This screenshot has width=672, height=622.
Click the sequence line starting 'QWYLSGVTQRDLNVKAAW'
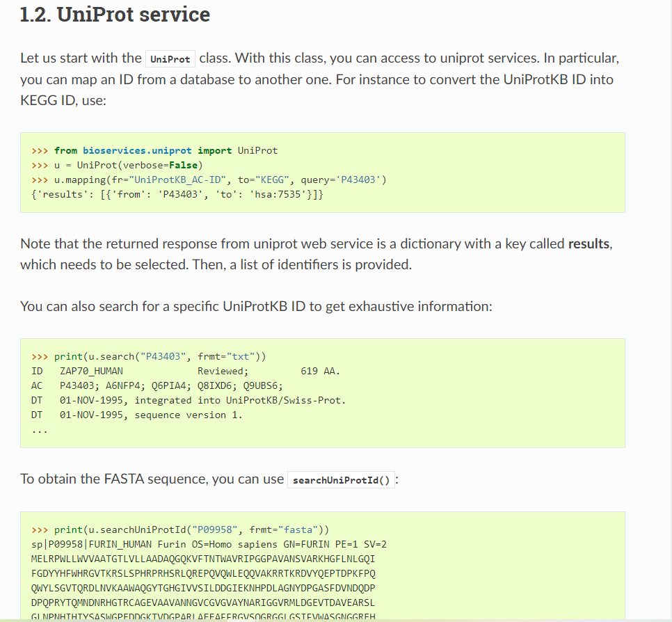pos(203,588)
